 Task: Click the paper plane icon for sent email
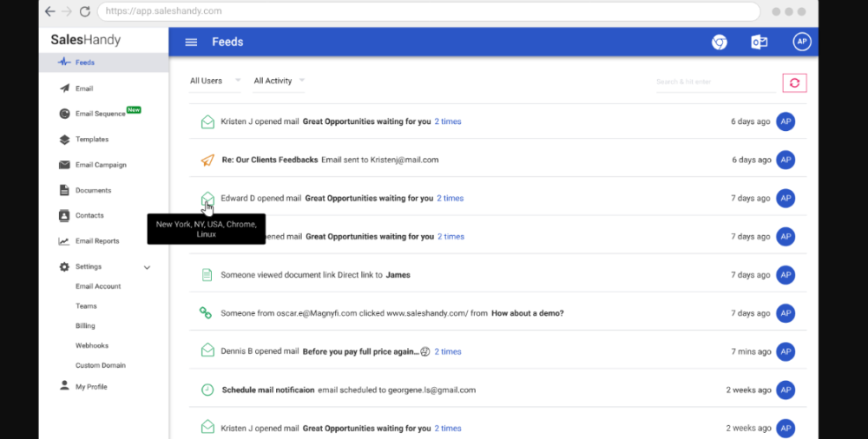point(207,160)
